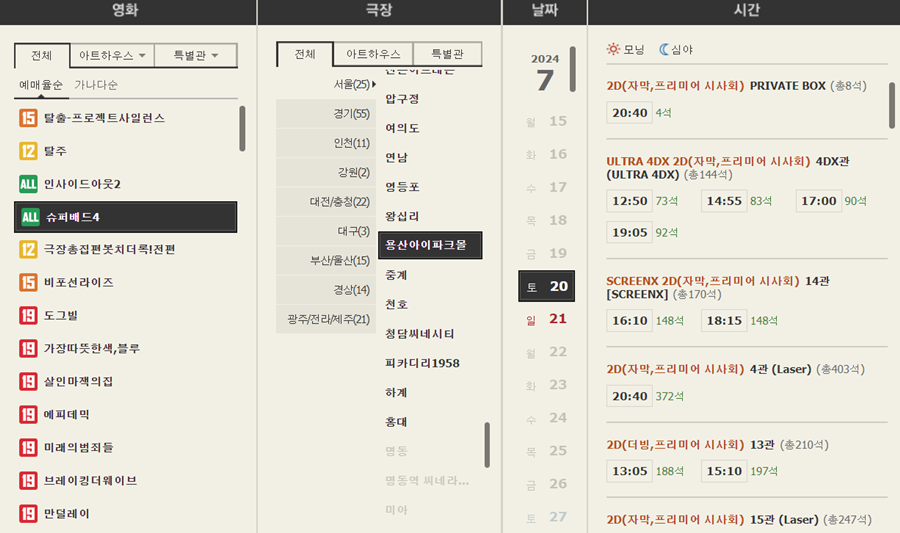Pick the 20:40 PRIVATE BOX showtime
The height and width of the screenshot is (533, 900).
630,113
